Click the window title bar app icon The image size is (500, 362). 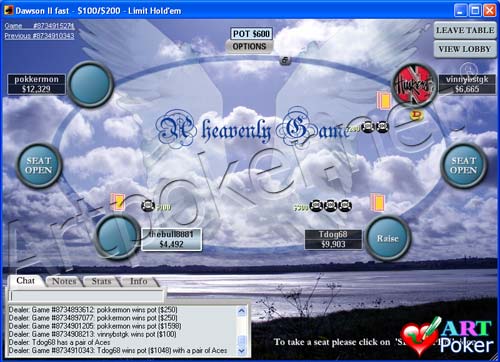pyautogui.click(x=9, y=10)
